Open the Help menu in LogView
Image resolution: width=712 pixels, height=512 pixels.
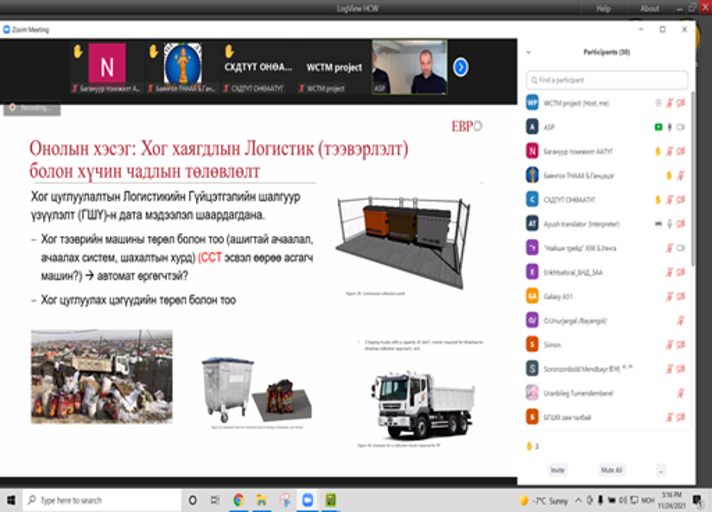pyautogui.click(x=603, y=8)
